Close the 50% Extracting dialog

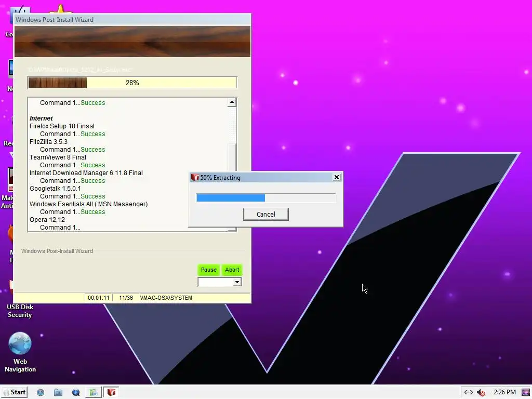click(x=336, y=177)
